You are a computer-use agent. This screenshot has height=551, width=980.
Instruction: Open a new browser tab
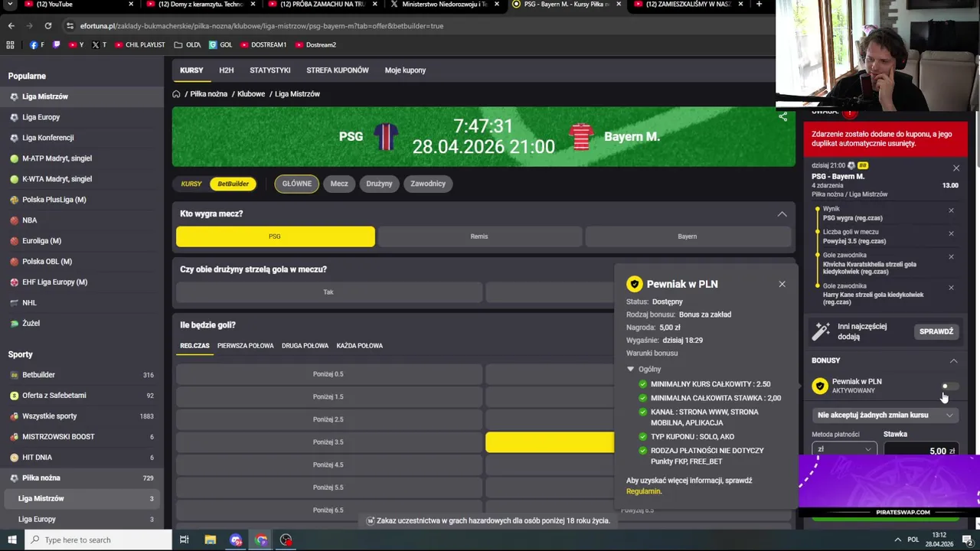[759, 5]
